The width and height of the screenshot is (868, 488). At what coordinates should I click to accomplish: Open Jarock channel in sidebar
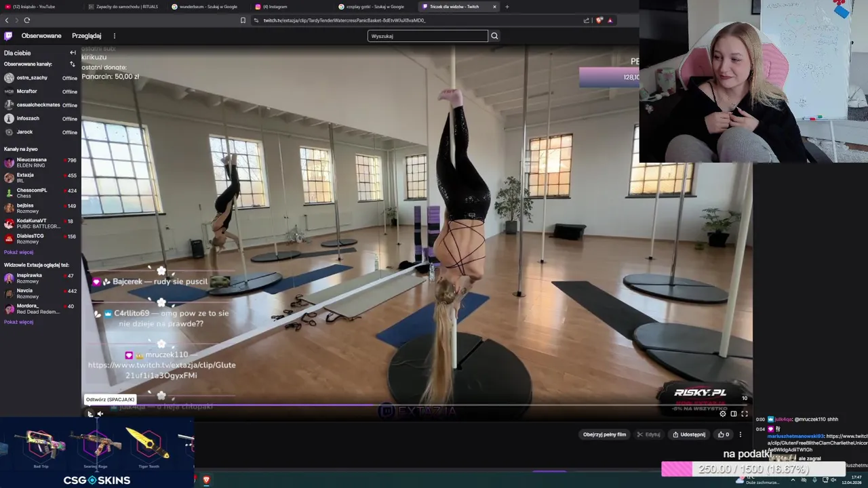point(41,132)
